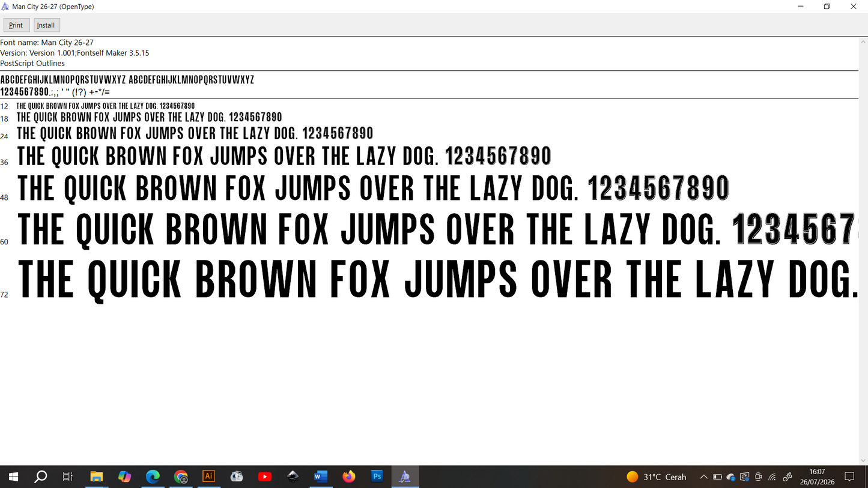This screenshot has width=868, height=488.
Task: Switch to Adobe Illustrator in taskbar
Action: tap(208, 477)
